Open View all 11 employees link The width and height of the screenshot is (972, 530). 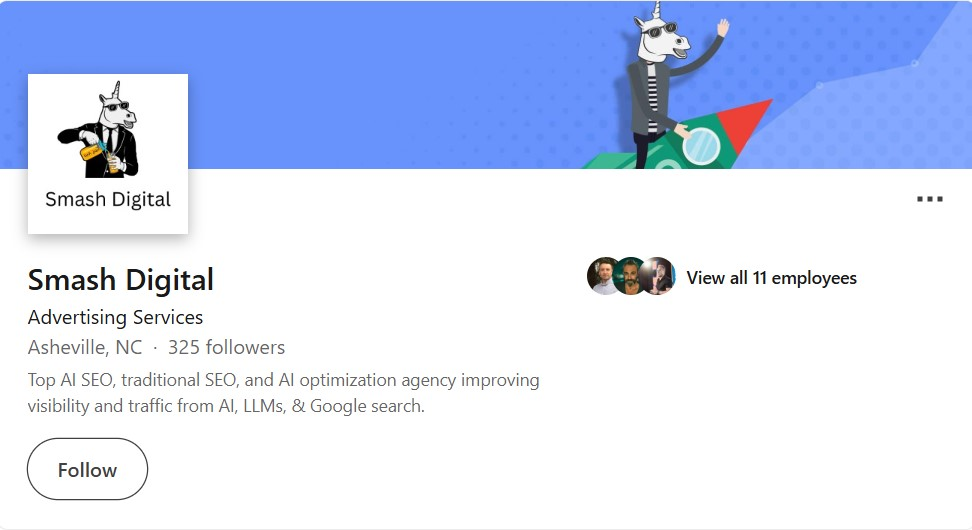click(771, 278)
